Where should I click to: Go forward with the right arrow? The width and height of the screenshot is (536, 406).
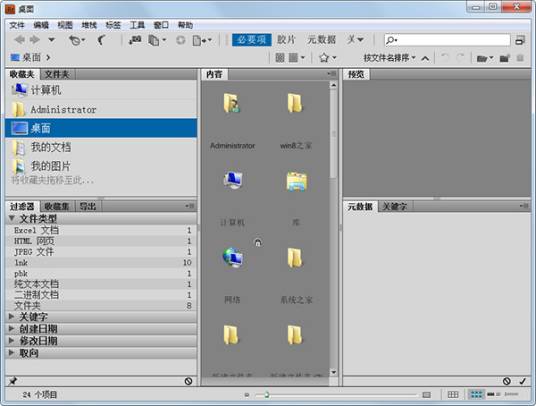(35, 40)
